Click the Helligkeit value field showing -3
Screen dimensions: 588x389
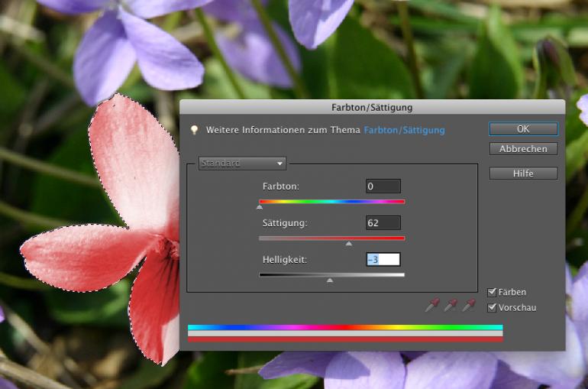click(383, 260)
